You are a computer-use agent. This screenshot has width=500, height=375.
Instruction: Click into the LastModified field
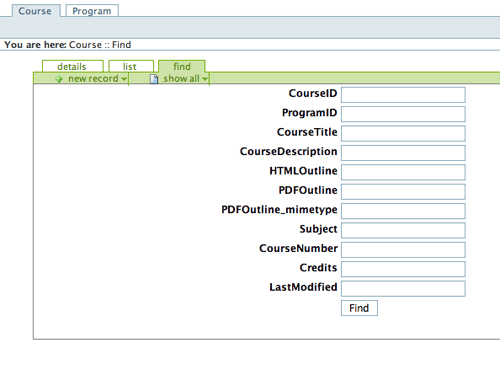pyautogui.click(x=403, y=289)
